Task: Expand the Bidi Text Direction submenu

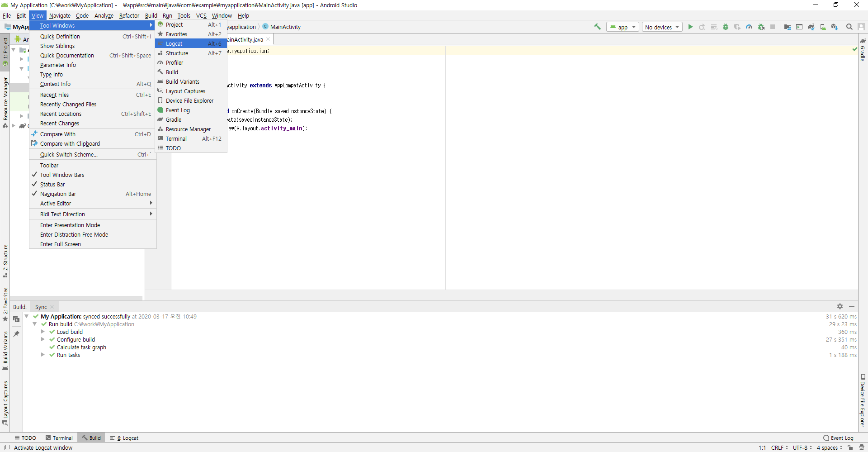Action: point(93,214)
